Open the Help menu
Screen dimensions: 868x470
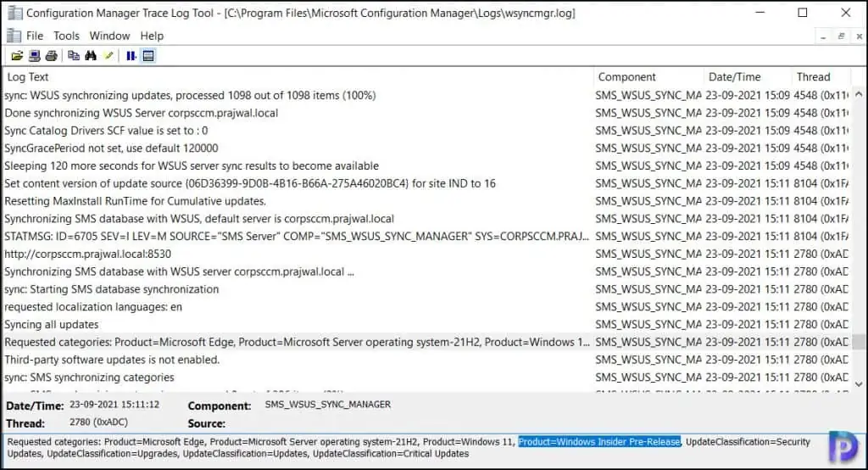point(152,36)
